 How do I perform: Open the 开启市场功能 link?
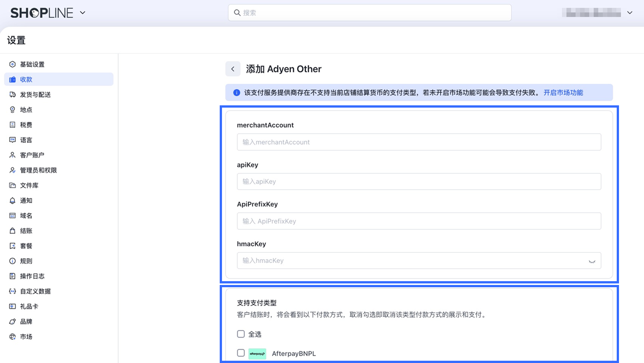[563, 93]
